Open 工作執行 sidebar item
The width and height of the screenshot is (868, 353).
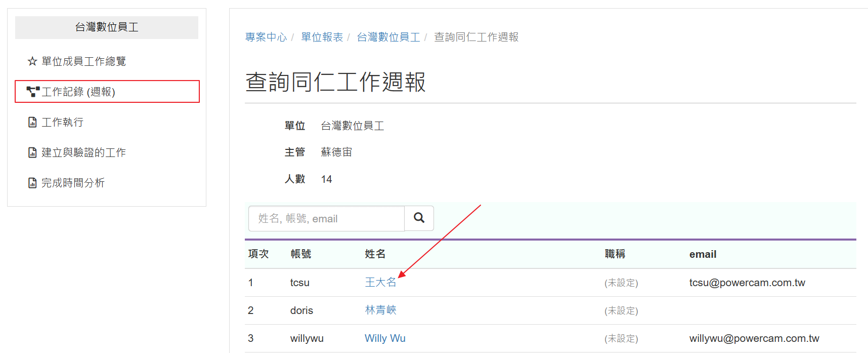pos(62,122)
